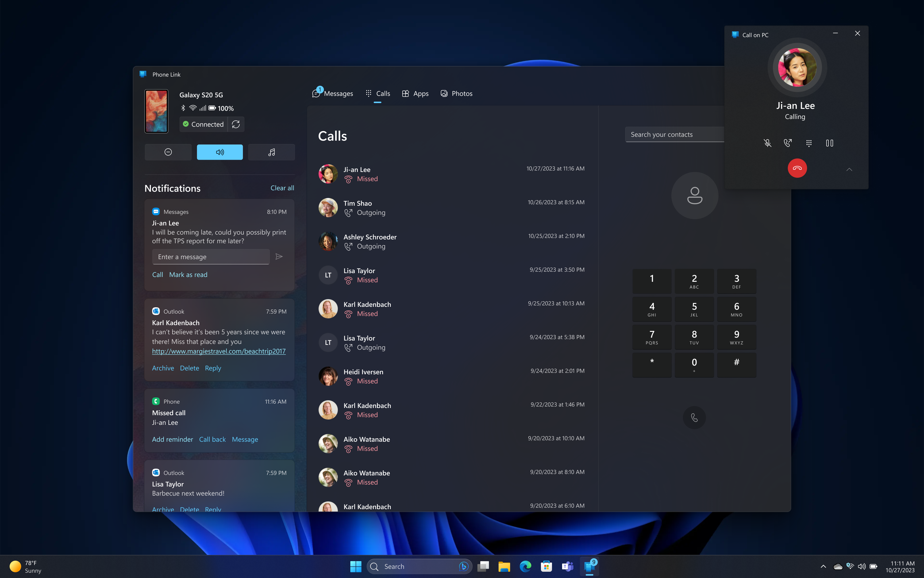Viewport: 924px width, 578px height.
Task: Click the LT avatar for 9/24/2023 outgoing call
Action: [x=328, y=342]
